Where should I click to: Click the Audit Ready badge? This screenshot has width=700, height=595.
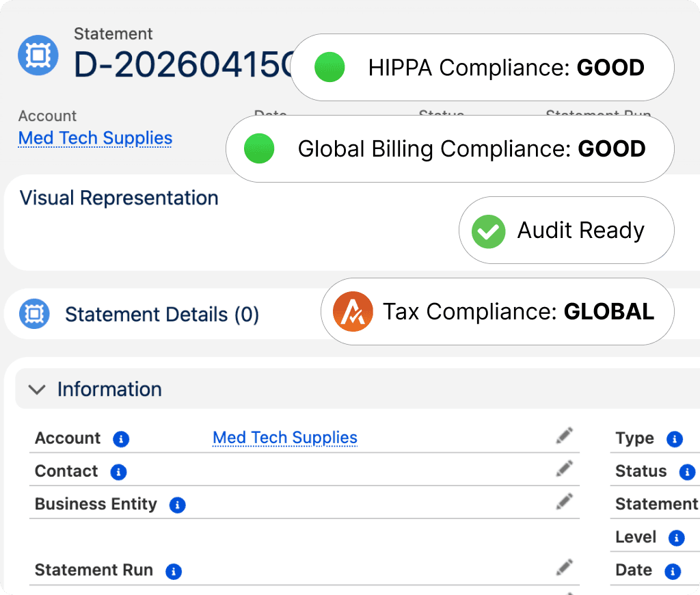[x=567, y=230]
